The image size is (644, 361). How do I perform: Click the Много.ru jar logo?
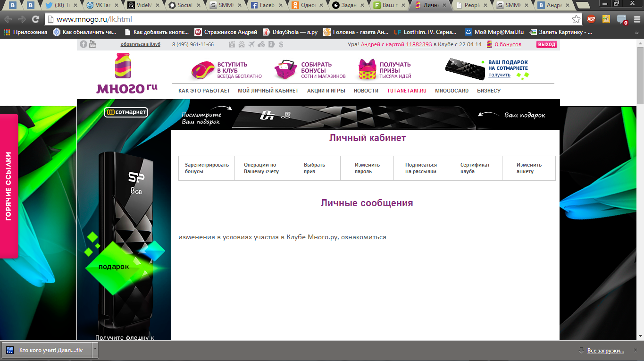(x=126, y=74)
